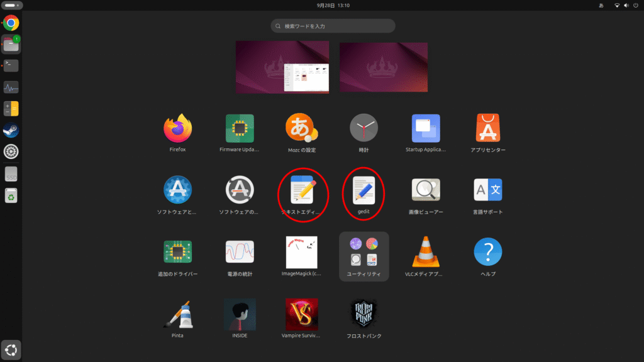The height and width of the screenshot is (362, 644).
Task: Launch VLC メディアプレイヤー
Action: [x=426, y=251]
